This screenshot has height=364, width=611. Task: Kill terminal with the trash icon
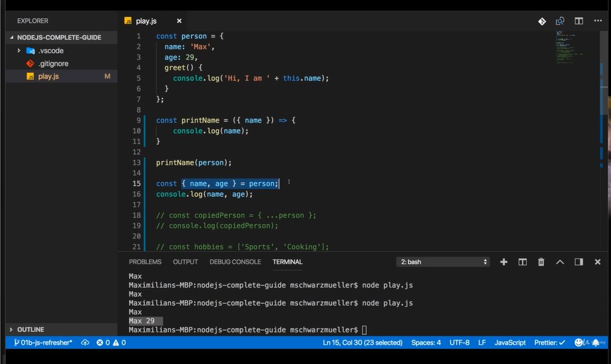pos(541,262)
